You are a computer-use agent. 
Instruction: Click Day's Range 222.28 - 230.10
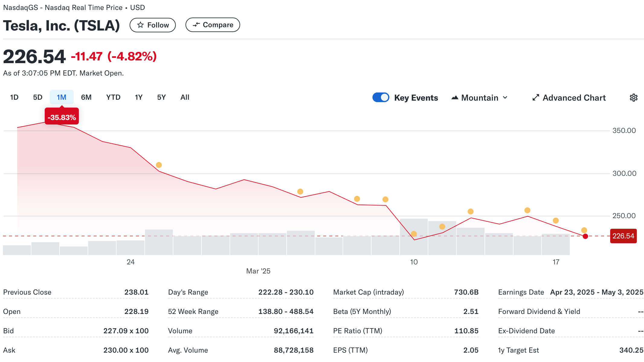pos(286,292)
